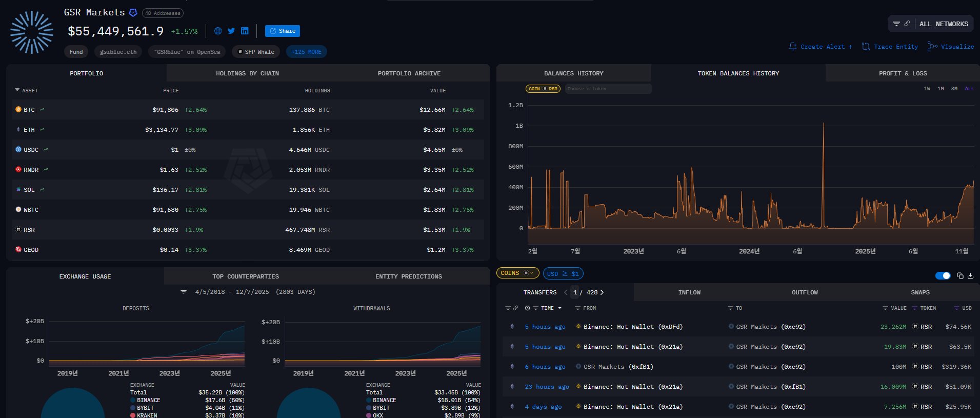Viewport: 980px width, 418px height.
Task: Click the exchange usage date filter icon
Action: (x=184, y=292)
